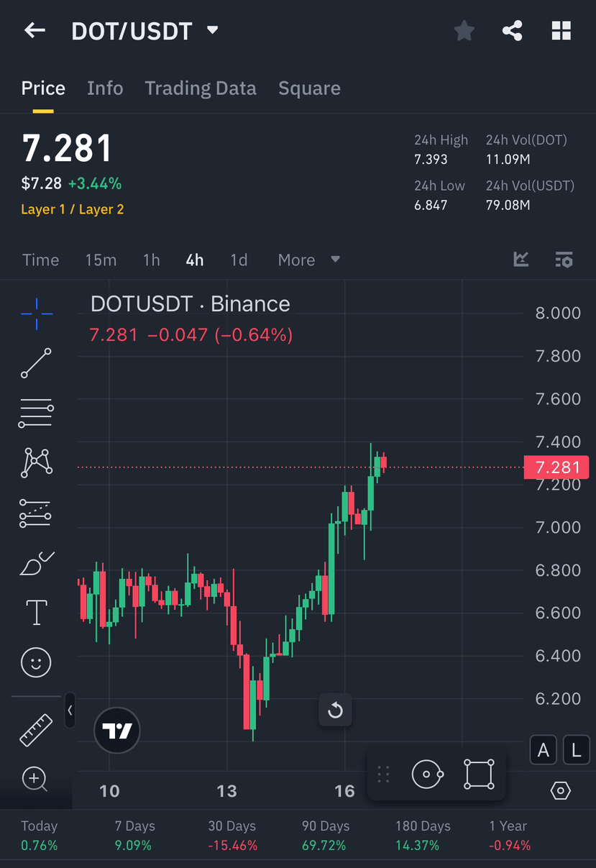Select the forecast projection tool
The image size is (596, 868).
pyautogui.click(x=36, y=513)
